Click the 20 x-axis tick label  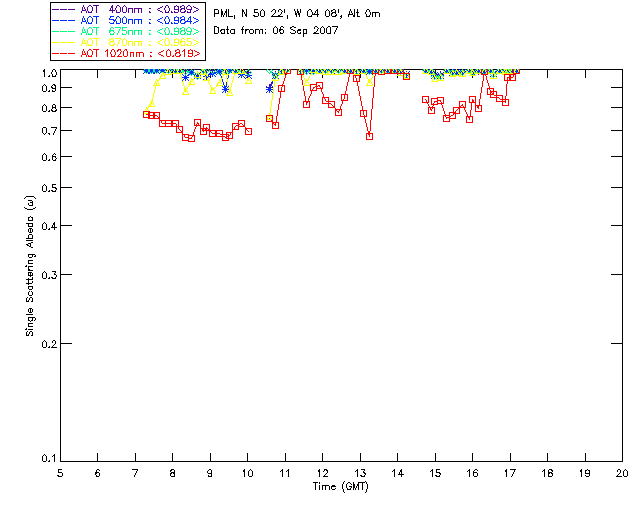tap(622, 473)
